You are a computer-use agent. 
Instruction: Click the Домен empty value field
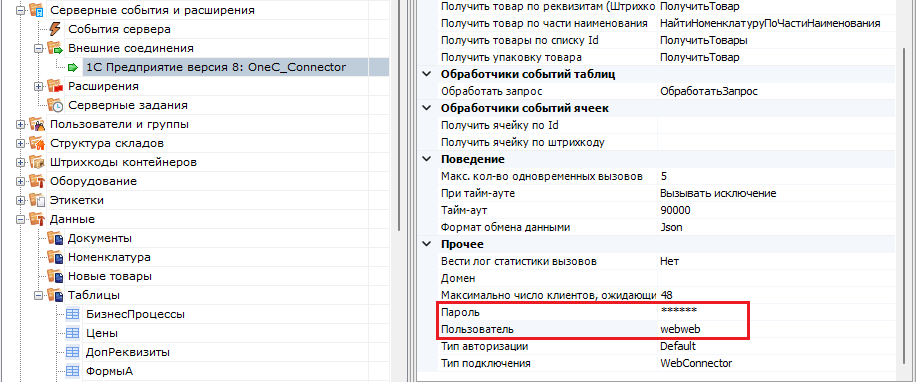776,278
